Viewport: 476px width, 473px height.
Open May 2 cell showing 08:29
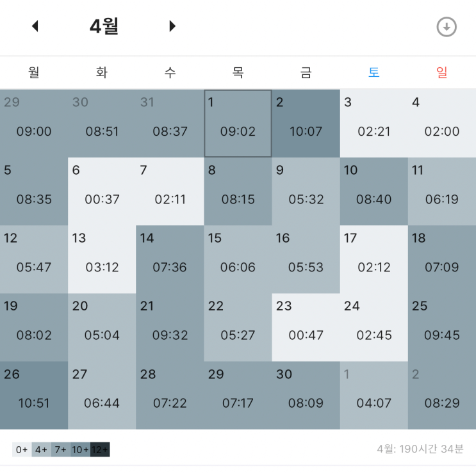[x=442, y=396]
